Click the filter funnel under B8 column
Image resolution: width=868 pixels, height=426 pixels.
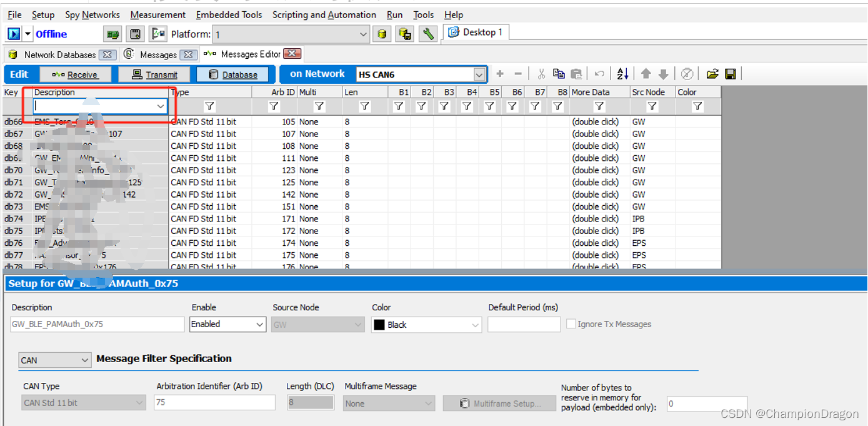(x=557, y=106)
